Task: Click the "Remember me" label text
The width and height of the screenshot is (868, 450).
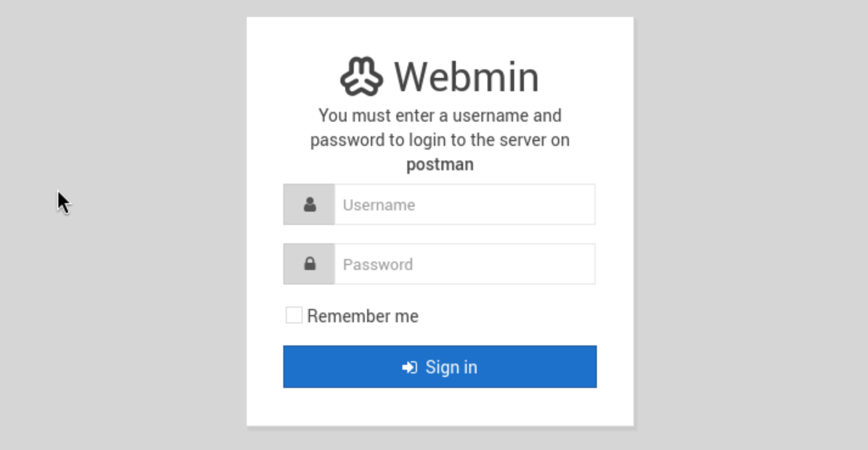Action: (x=363, y=316)
